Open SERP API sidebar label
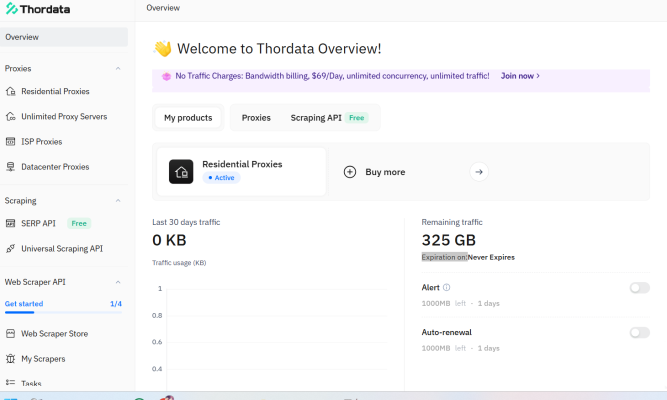This screenshot has height=400, width=667. [38, 223]
